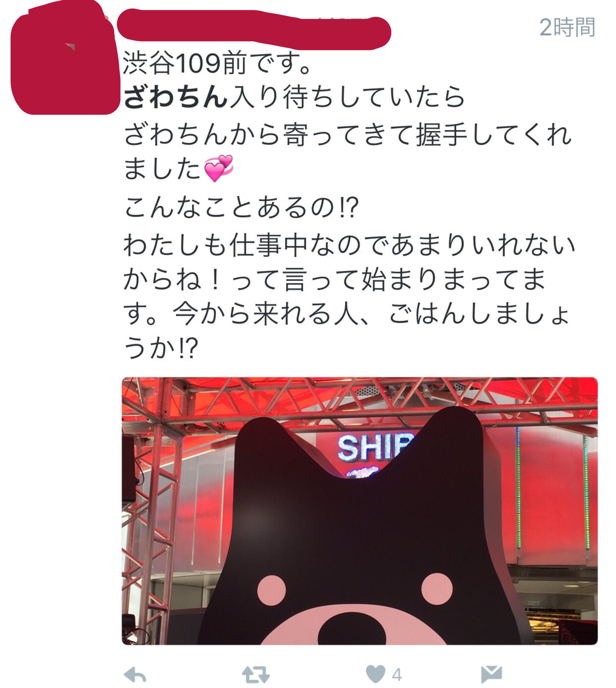Tap the sparkling hearts emoji
This screenshot has width=616, height=688.
(x=219, y=168)
